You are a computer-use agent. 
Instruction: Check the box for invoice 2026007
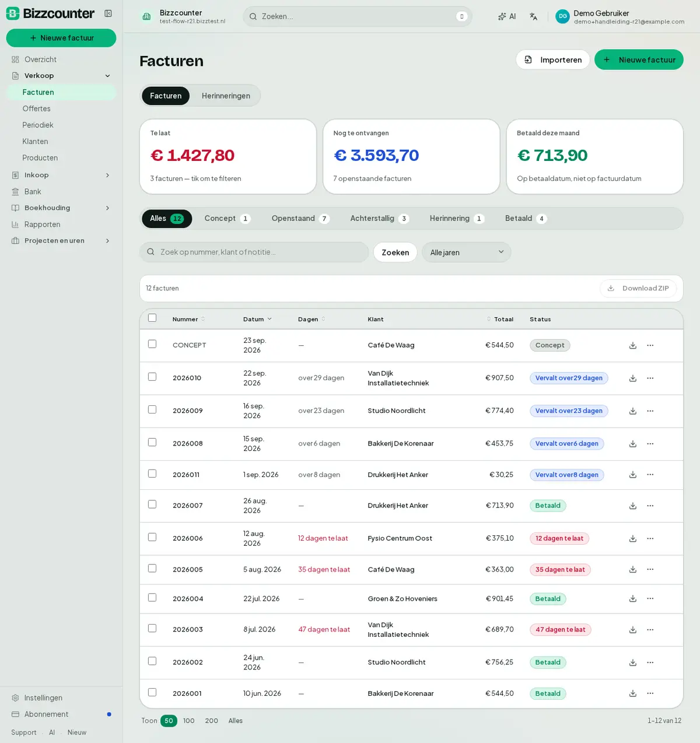point(152,504)
